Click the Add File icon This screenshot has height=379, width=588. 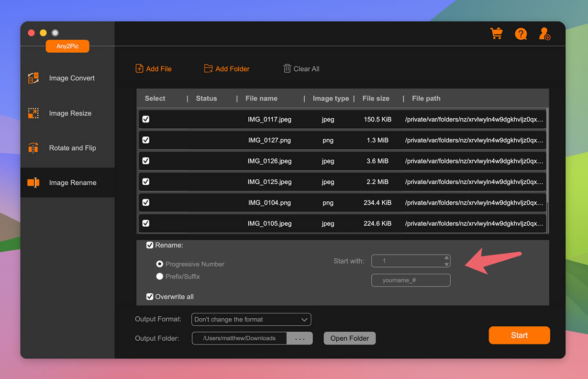point(139,68)
